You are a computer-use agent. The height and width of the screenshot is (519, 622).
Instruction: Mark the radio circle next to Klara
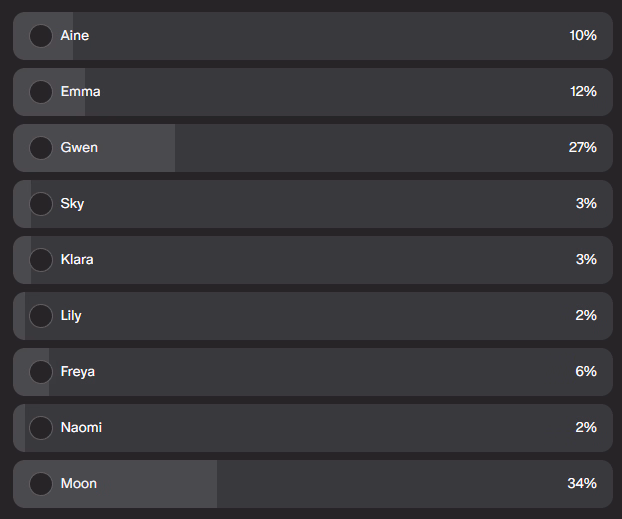tap(41, 260)
